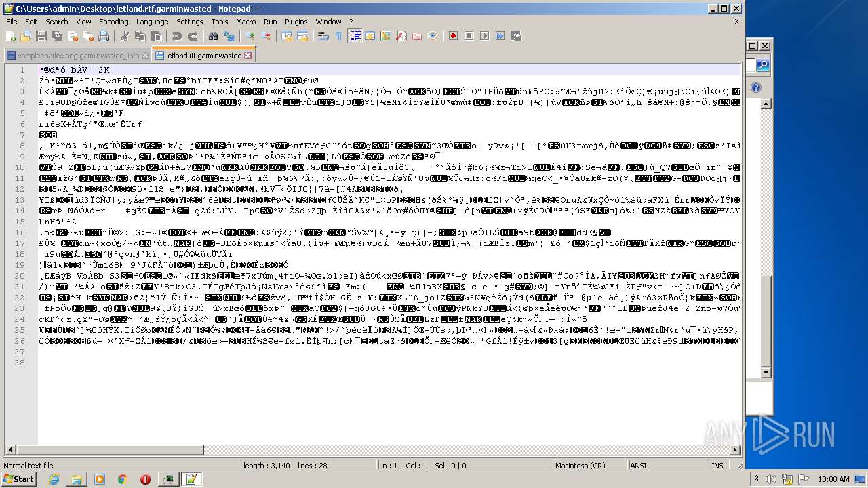Screen dimensions: 868x488
Task: Show the Document Map panel icon
Action: point(386,36)
